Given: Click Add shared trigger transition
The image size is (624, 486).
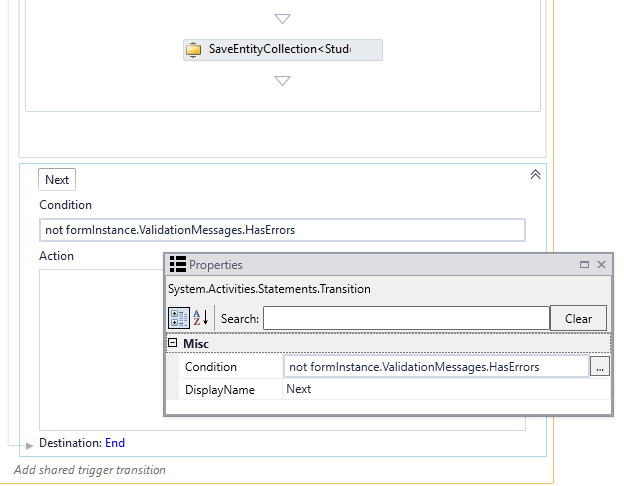Looking at the screenshot, I should (x=90, y=470).
